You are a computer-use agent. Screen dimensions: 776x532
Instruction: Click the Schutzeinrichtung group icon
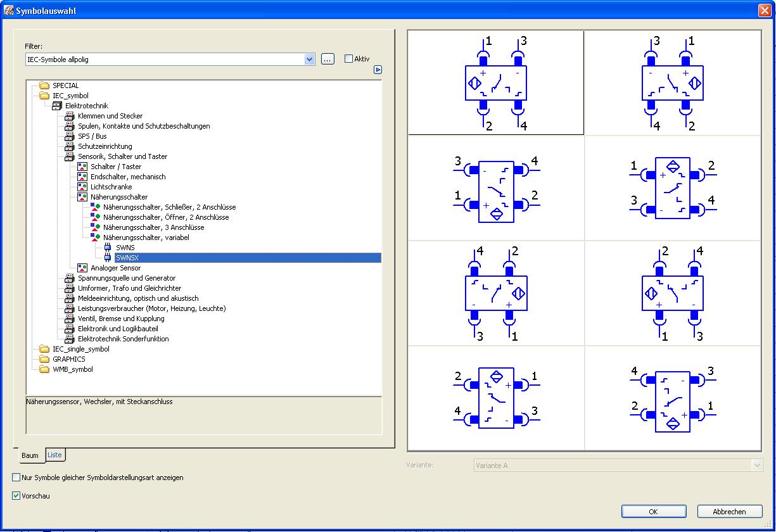pos(69,146)
